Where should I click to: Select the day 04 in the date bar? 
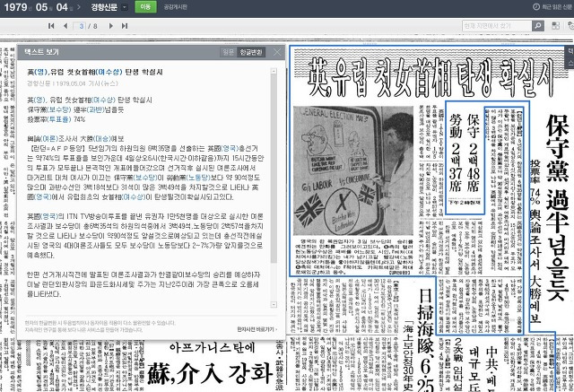[x=62, y=7]
